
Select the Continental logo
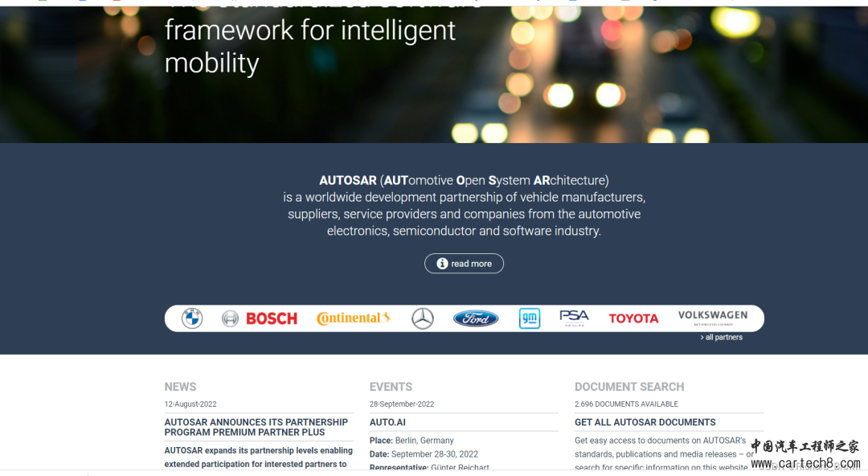point(354,318)
